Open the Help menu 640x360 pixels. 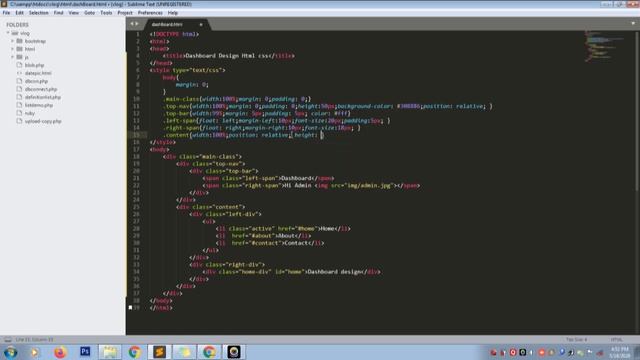[173, 13]
